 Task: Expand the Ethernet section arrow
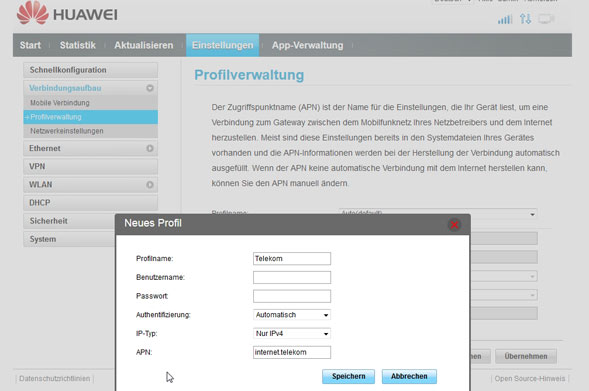click(x=150, y=148)
